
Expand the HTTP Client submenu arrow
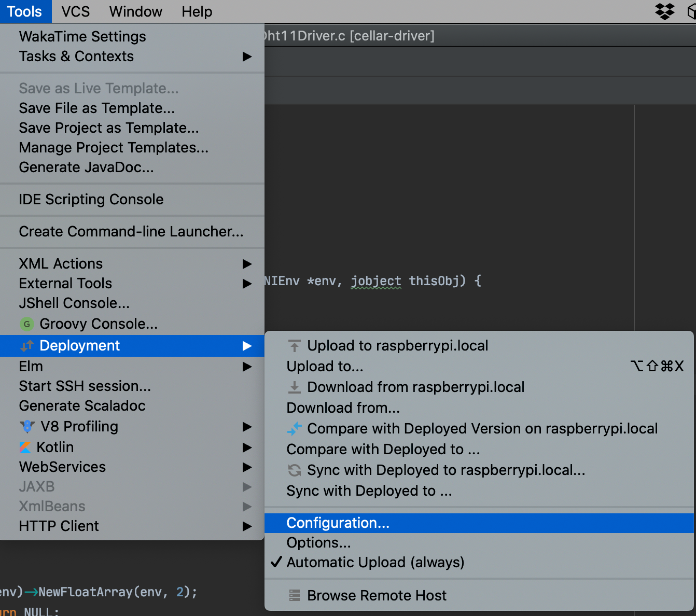coord(247,526)
